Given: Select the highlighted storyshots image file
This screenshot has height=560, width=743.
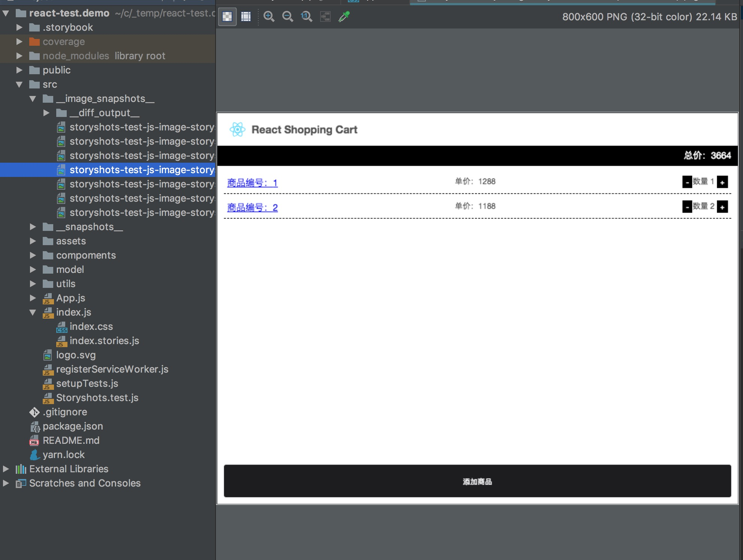Looking at the screenshot, I should click(x=108, y=170).
